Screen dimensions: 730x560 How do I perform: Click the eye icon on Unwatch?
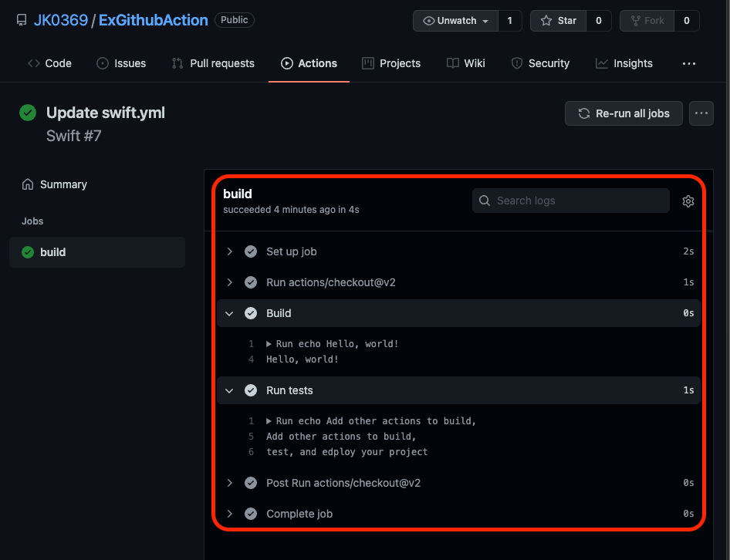pos(429,21)
